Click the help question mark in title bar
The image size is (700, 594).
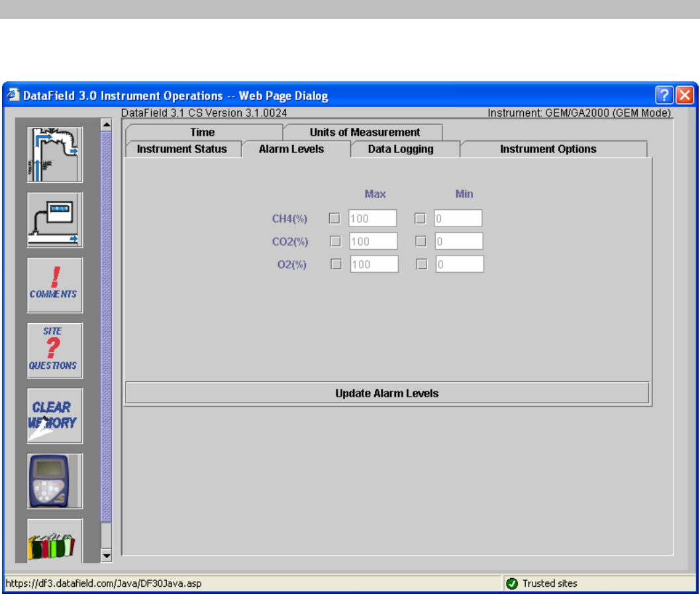(x=664, y=95)
